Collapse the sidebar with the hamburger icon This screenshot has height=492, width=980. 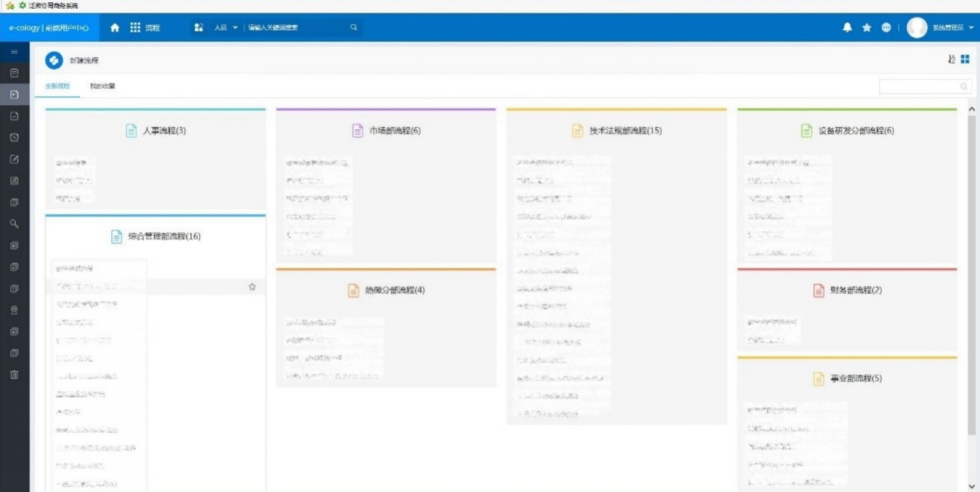[14, 52]
